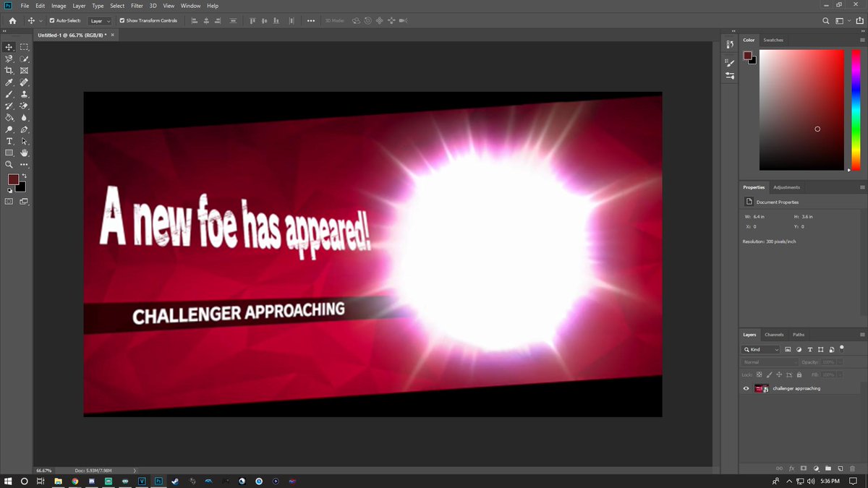868x488 pixels.
Task: Open the search icon in options bar
Action: click(826, 21)
